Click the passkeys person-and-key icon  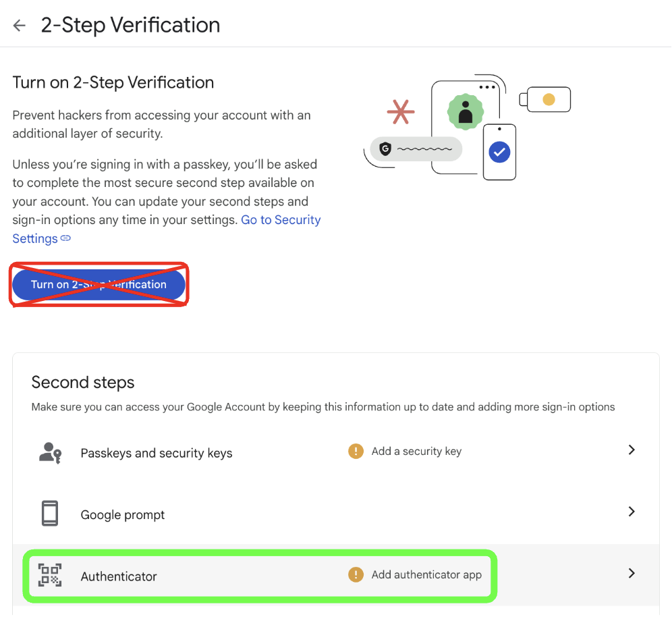coord(50,453)
